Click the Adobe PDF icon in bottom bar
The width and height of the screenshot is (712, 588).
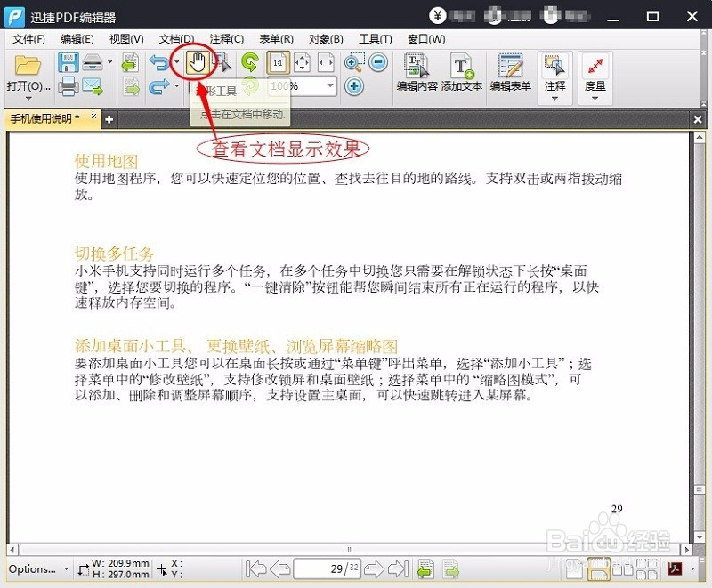point(676,568)
